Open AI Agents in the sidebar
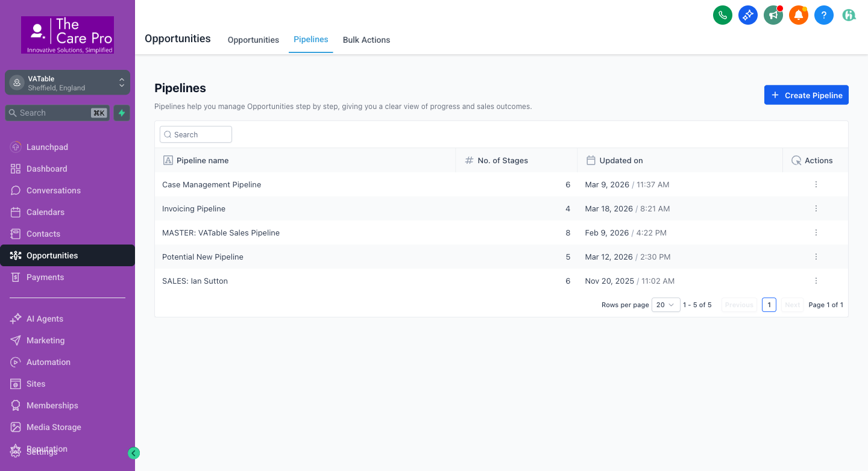This screenshot has width=868, height=471. point(43,318)
